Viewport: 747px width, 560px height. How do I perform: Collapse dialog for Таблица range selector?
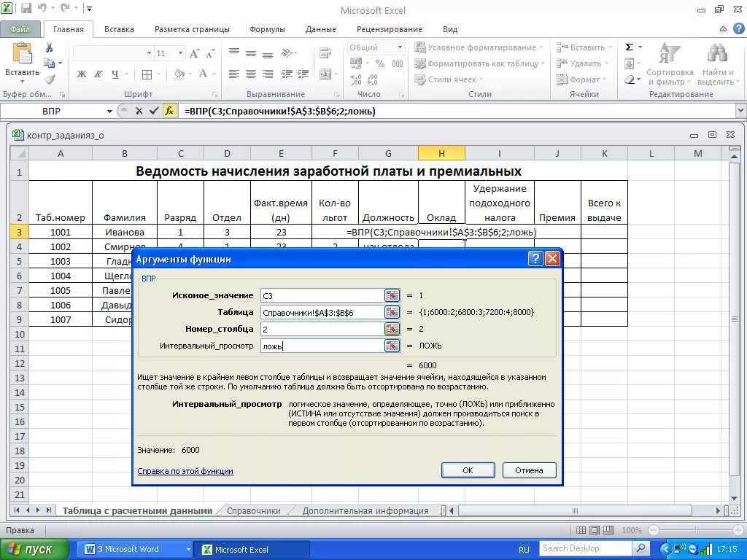click(392, 312)
